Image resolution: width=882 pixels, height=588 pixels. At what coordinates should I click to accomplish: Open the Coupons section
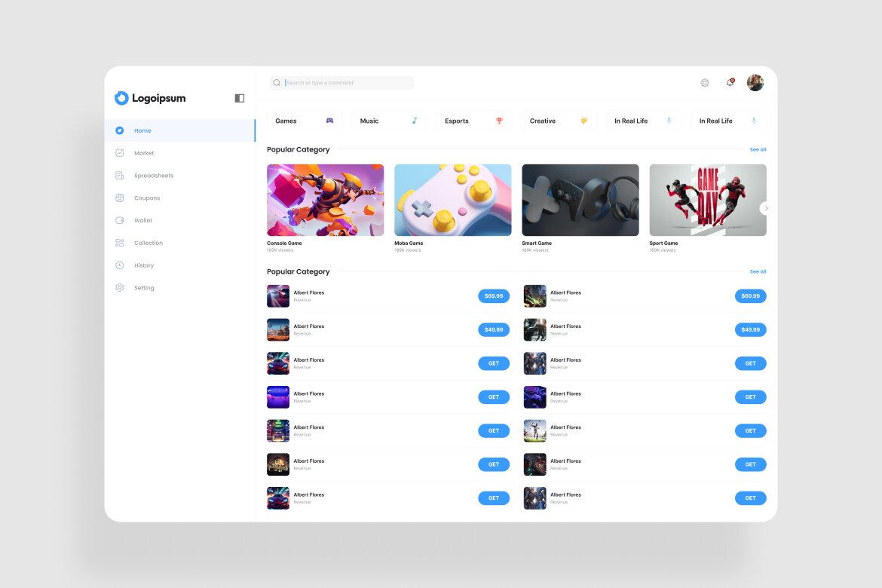pos(147,198)
